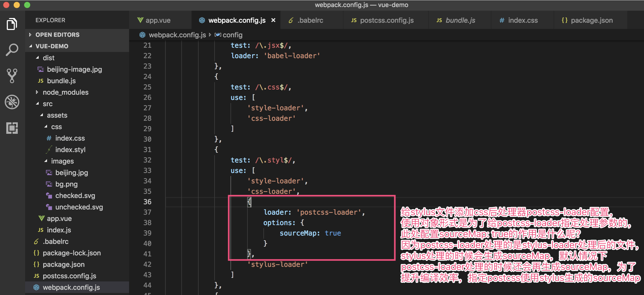Open the Source Control activity icon
This screenshot has width=644, height=295.
point(12,76)
